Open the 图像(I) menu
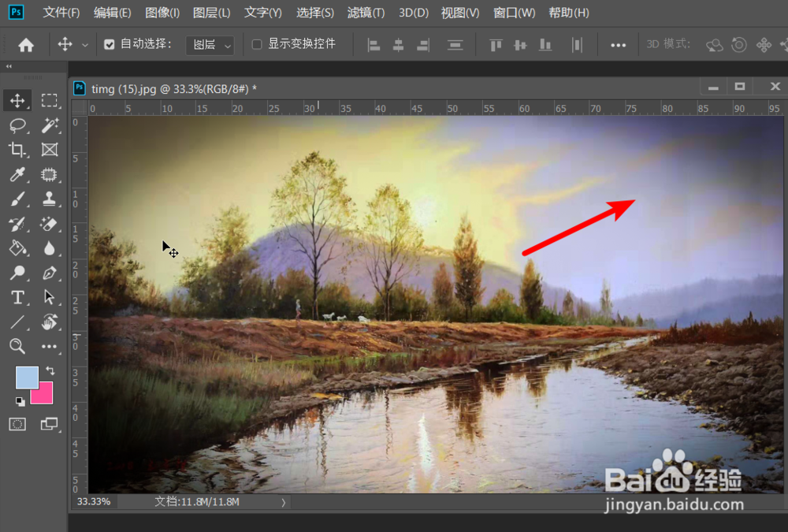This screenshot has height=532, width=788. pyautogui.click(x=162, y=13)
